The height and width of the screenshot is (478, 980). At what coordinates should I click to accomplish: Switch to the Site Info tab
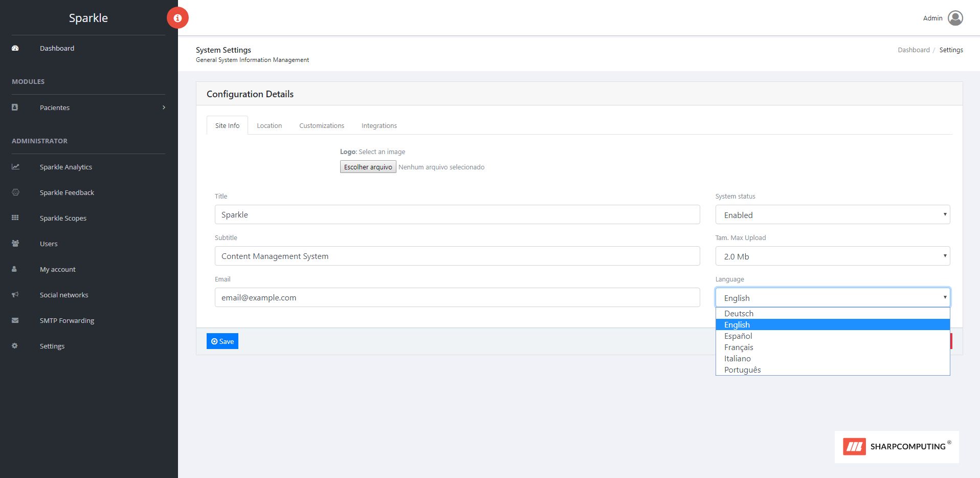coord(227,125)
